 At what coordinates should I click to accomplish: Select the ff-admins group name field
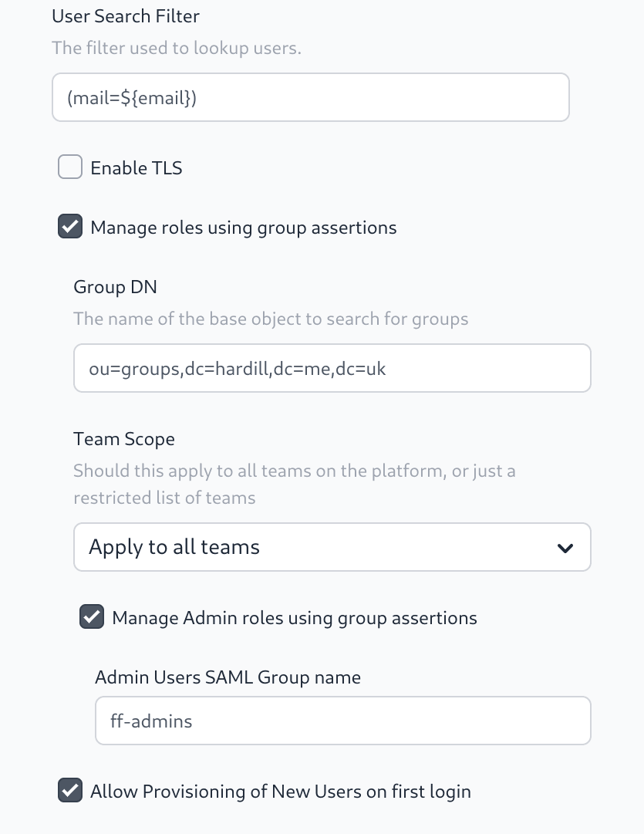tap(342, 721)
